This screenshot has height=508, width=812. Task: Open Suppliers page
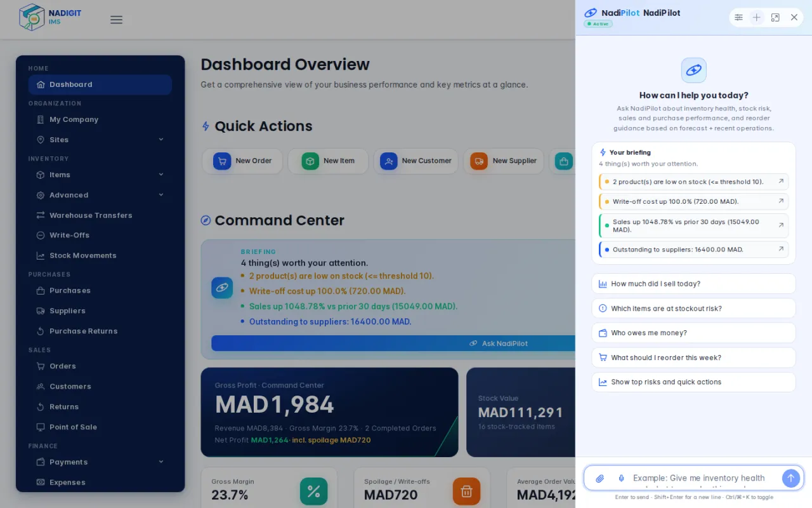(x=100, y=311)
